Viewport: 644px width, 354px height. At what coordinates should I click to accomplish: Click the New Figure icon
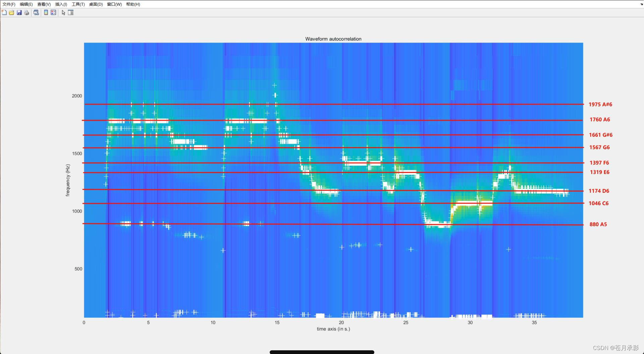click(x=4, y=12)
